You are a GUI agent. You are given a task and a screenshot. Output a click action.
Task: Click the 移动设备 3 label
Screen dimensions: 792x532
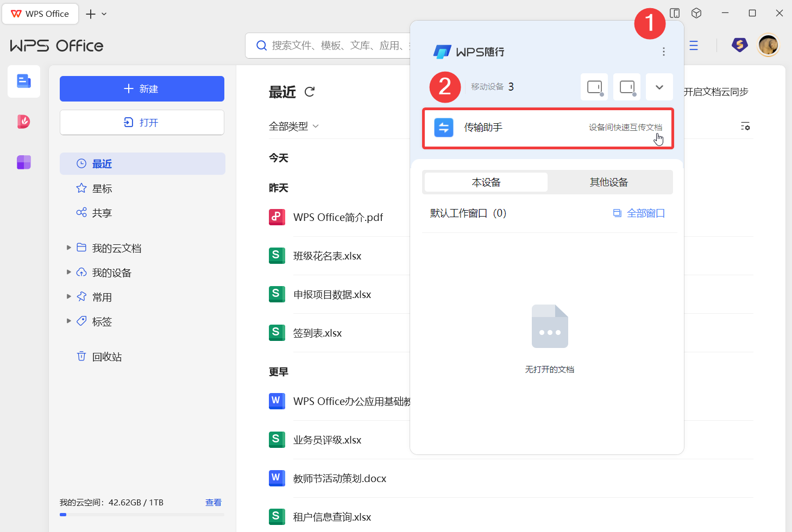(492, 87)
